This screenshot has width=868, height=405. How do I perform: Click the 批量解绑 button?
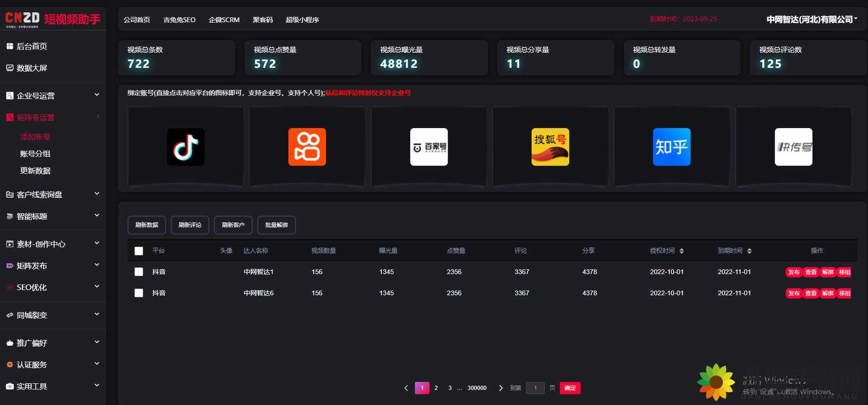[x=277, y=225]
